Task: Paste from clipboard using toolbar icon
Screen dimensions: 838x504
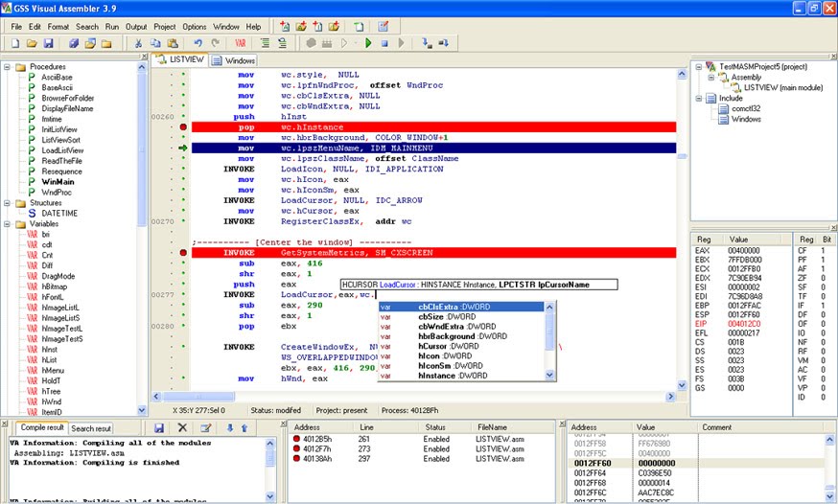Action: [x=173, y=43]
